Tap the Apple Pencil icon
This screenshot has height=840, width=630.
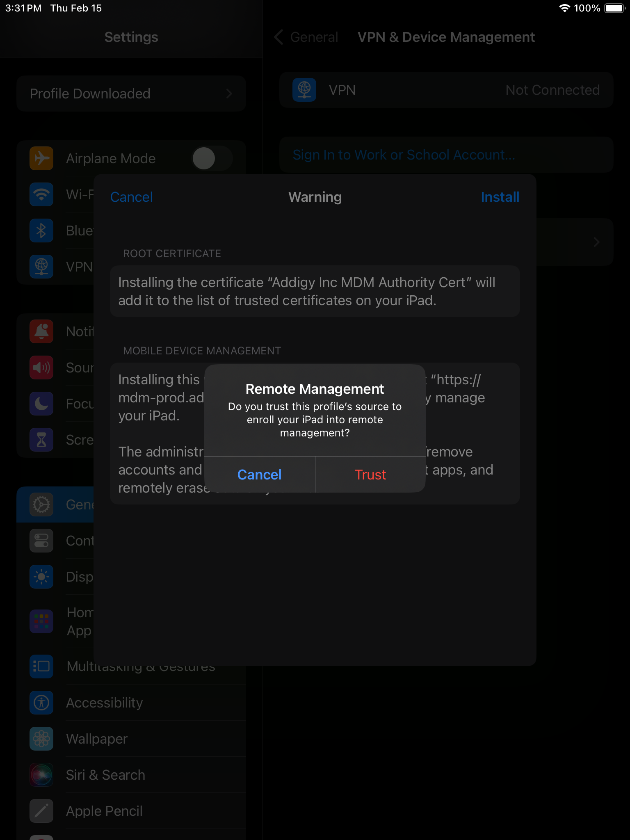click(41, 811)
